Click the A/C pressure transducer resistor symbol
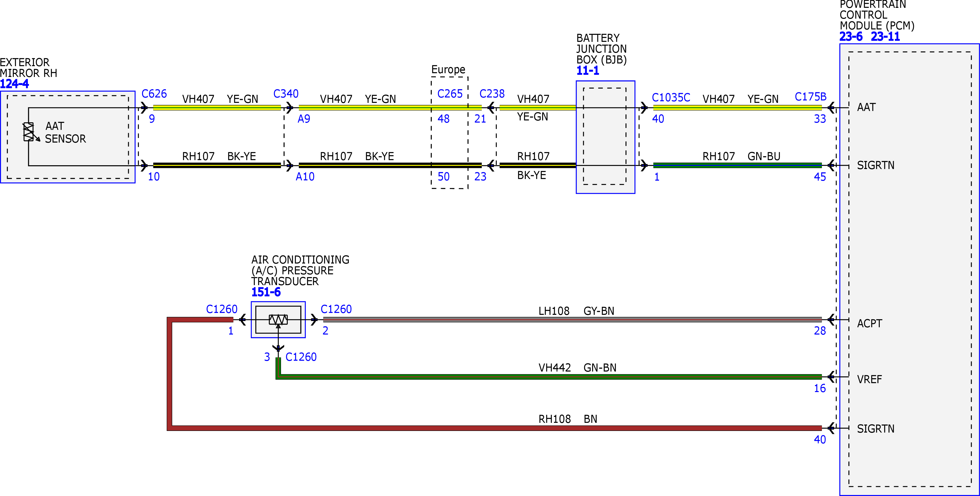The width and height of the screenshot is (980, 496). point(278,320)
